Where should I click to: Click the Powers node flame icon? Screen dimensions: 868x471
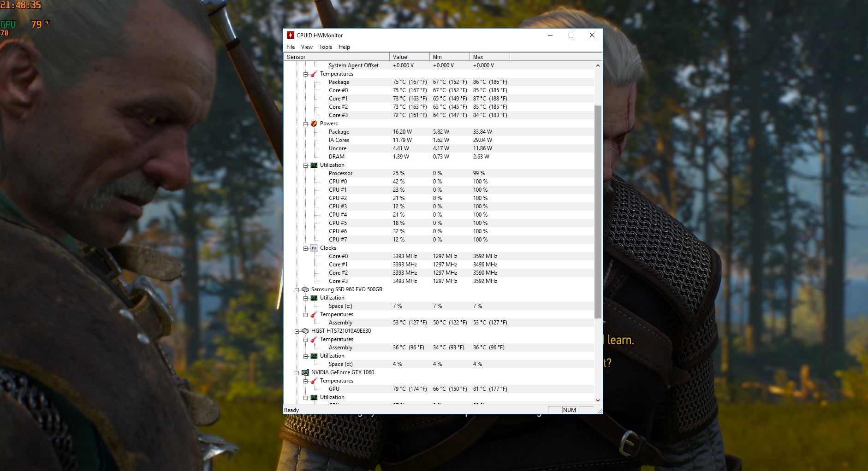(314, 124)
